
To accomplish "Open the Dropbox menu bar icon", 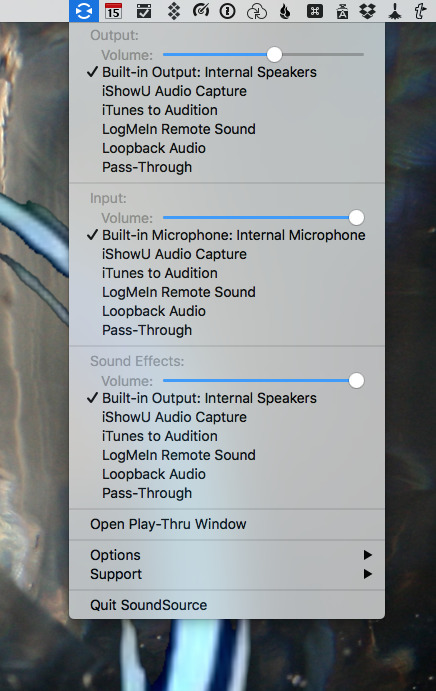I will click(x=367, y=11).
